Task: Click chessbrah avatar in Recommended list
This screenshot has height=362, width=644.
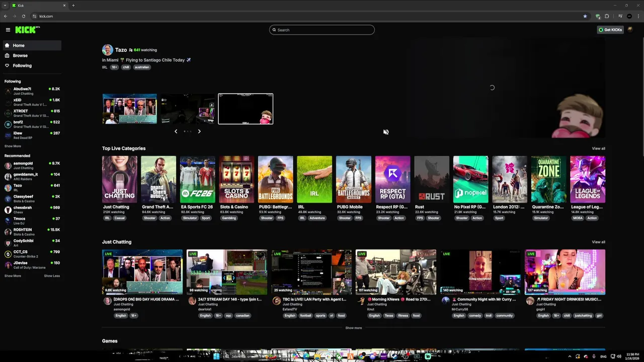Action: coord(8,210)
